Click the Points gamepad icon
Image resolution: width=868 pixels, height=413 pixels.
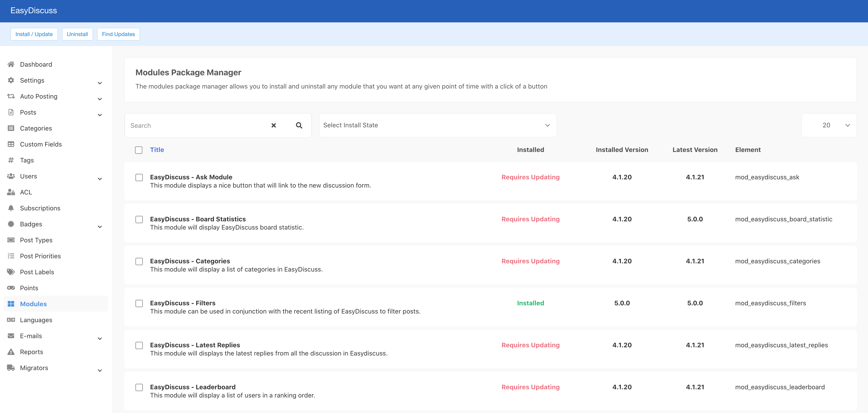point(11,288)
